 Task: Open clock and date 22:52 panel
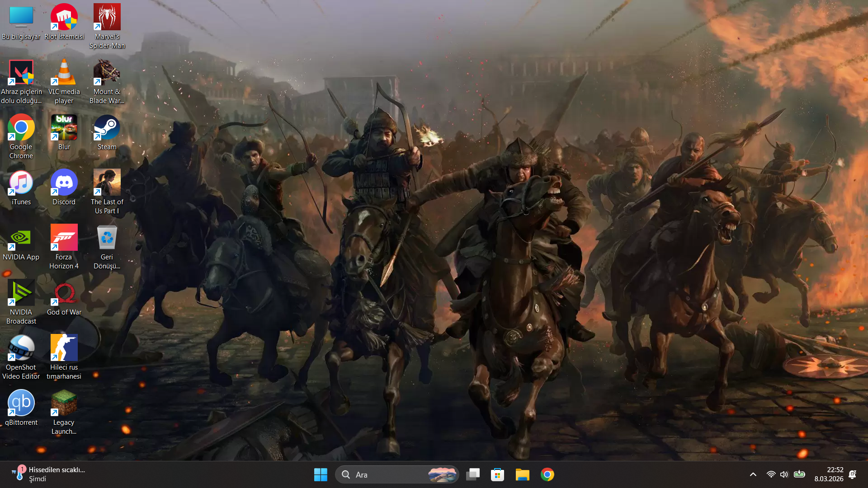click(829, 474)
